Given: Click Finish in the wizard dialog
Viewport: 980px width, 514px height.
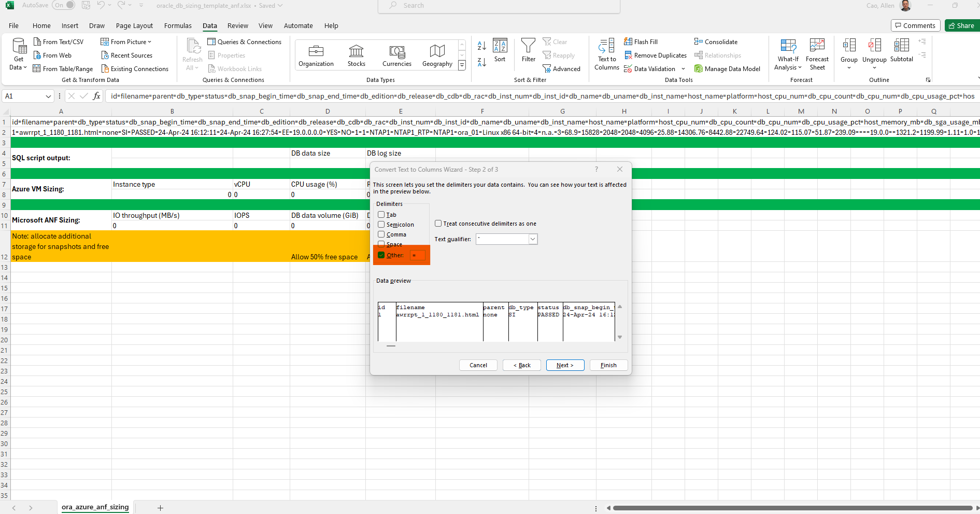Looking at the screenshot, I should tap(608, 365).
